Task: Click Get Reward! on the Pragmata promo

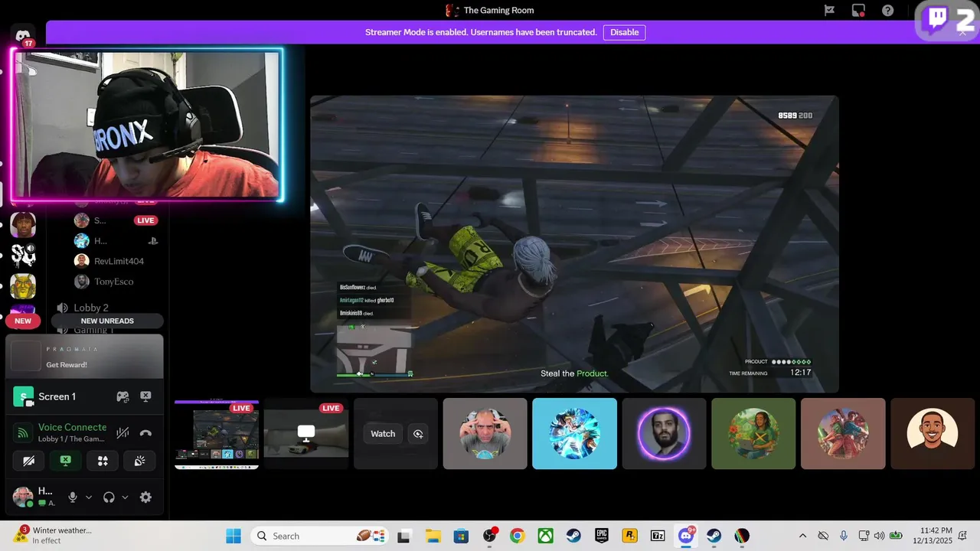Action: tap(67, 365)
